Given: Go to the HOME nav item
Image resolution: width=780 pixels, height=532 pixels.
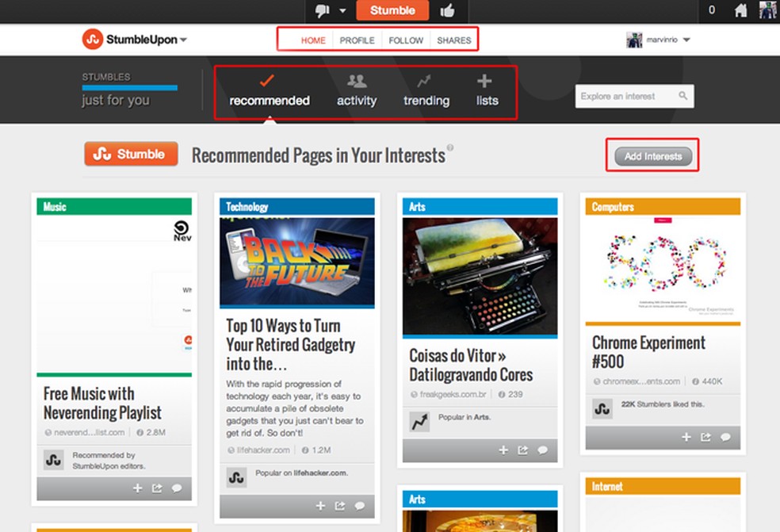Looking at the screenshot, I should point(313,40).
